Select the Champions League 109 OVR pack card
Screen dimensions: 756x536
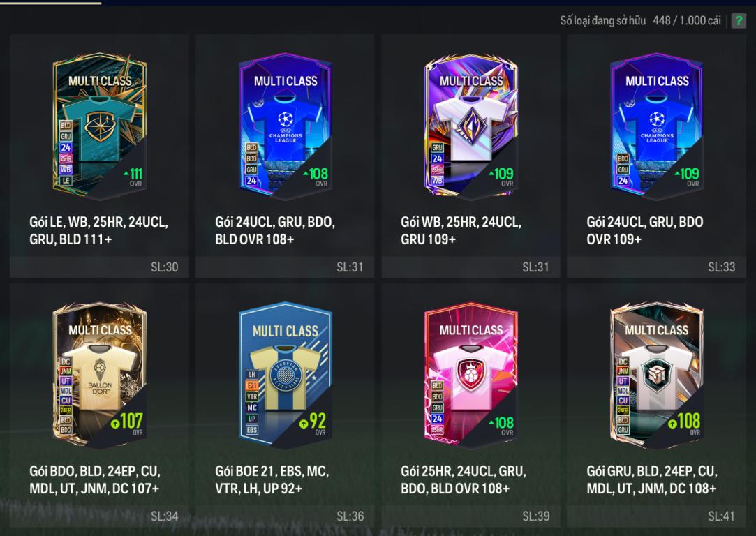tap(657, 127)
